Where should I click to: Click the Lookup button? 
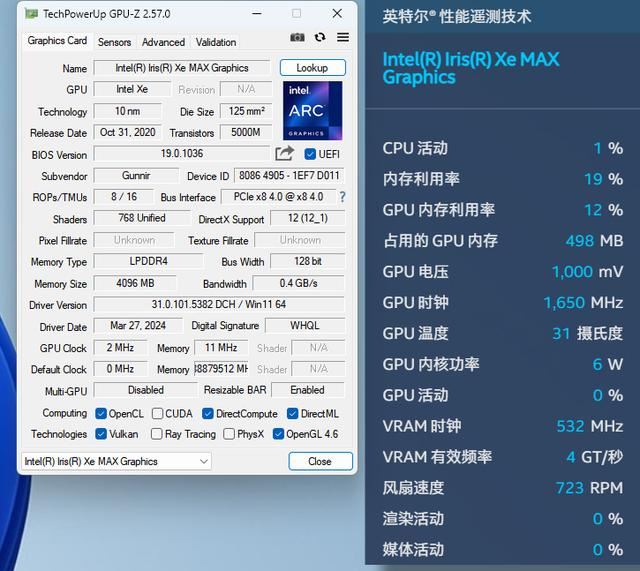click(312, 68)
